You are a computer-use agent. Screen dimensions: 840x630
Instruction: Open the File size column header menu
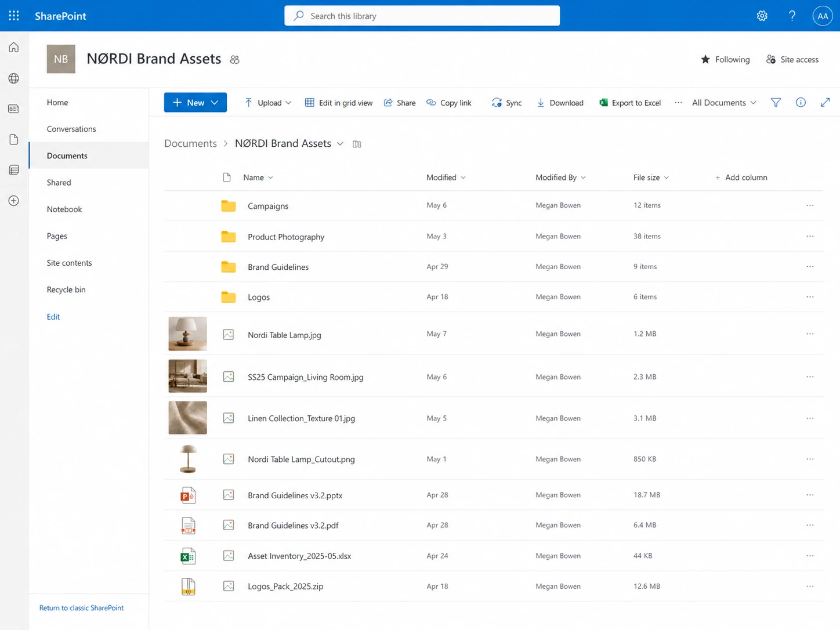[651, 178]
